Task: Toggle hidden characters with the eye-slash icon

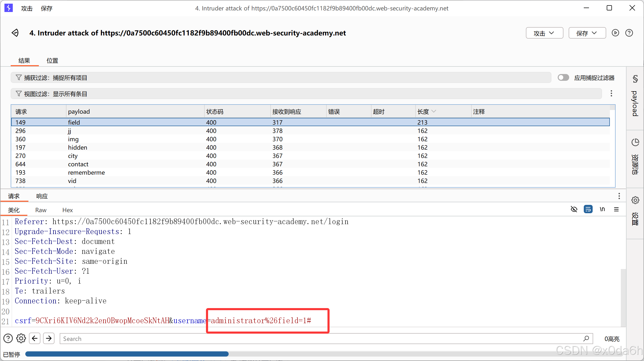Action: (x=574, y=209)
